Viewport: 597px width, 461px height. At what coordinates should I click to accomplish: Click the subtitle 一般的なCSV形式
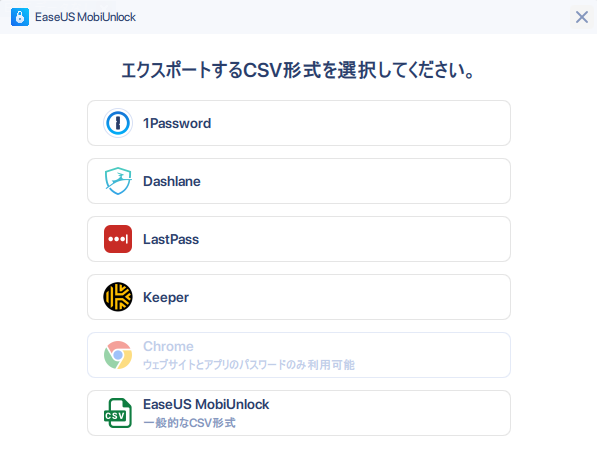click(x=189, y=423)
